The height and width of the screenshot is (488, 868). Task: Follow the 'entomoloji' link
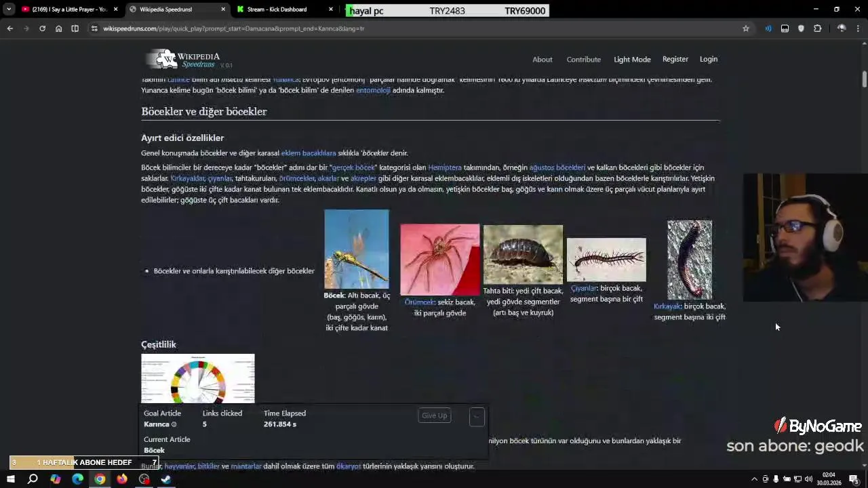click(x=373, y=90)
